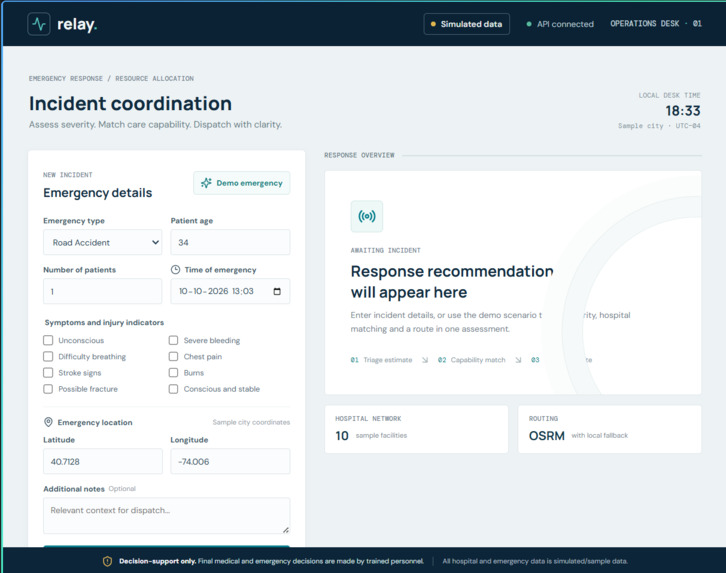Viewport: 726px width, 573px height.
Task: Check the Severe bleeding box
Action: (x=173, y=340)
